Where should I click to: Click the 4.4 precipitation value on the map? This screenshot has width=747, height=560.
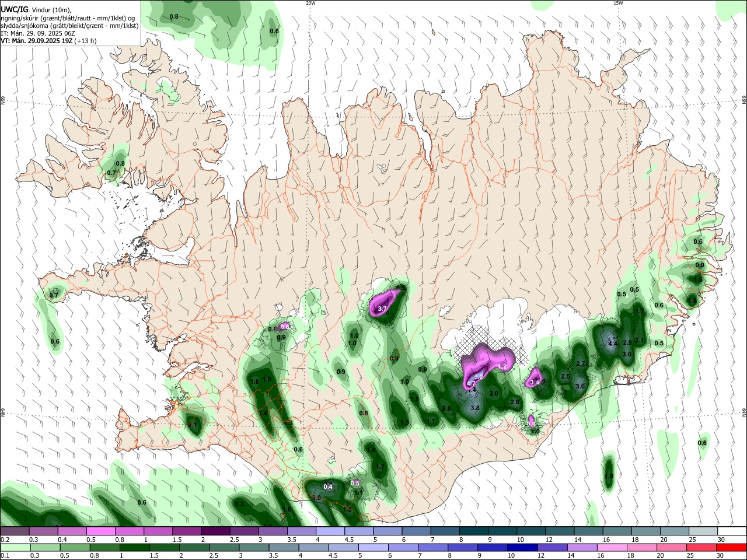[x=613, y=344]
